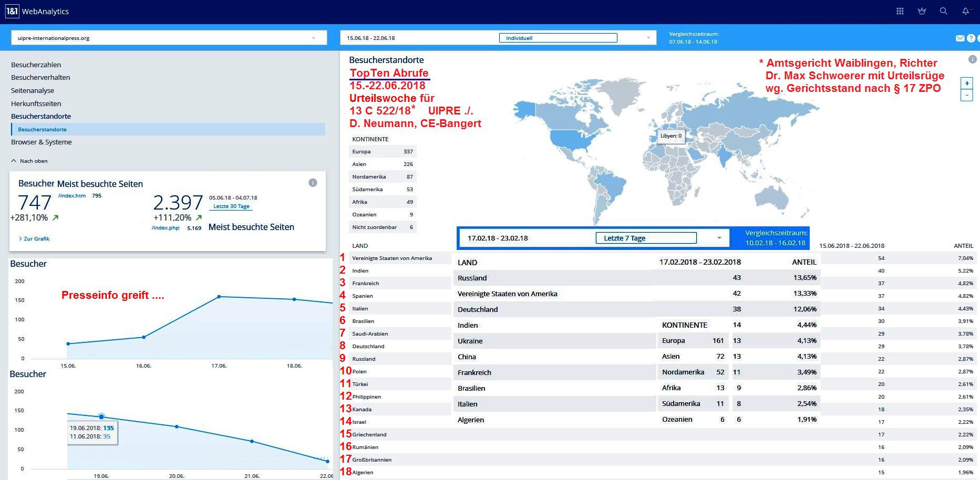This screenshot has width=980, height=480.
Task: Click info icon in Besucher card
Action: 313,183
